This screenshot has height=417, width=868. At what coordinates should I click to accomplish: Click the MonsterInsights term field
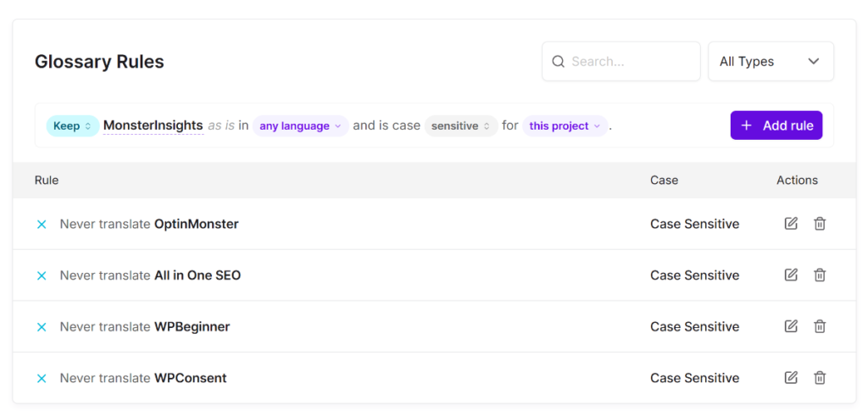(x=153, y=125)
